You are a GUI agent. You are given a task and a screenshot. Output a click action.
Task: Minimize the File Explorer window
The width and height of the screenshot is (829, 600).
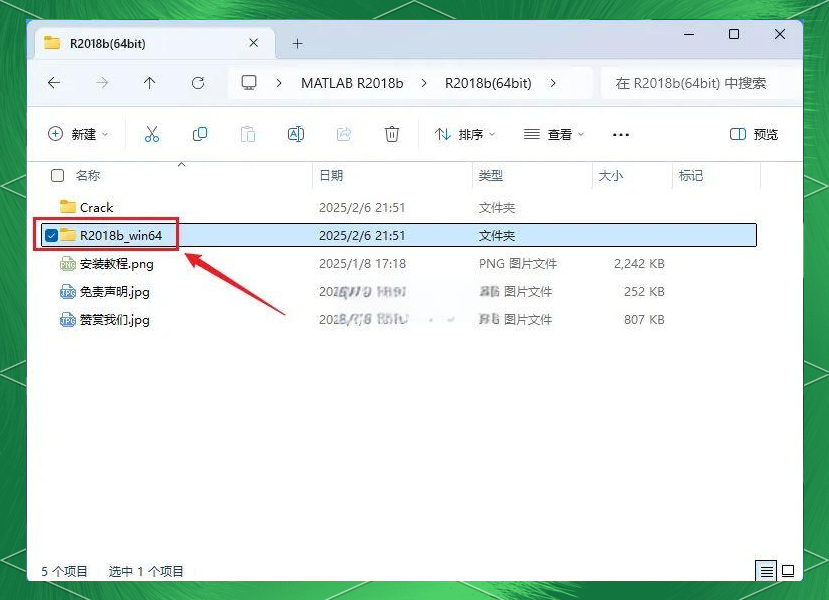point(689,34)
